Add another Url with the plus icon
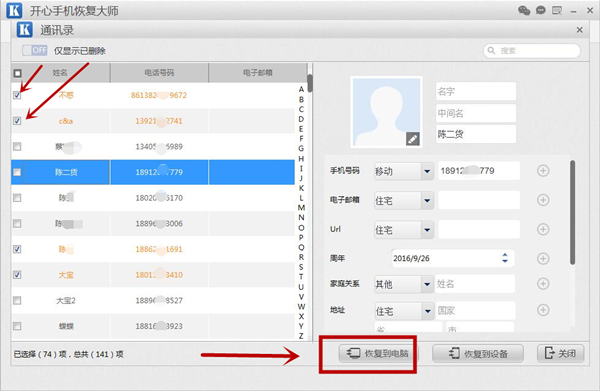600x391 pixels. 543,229
